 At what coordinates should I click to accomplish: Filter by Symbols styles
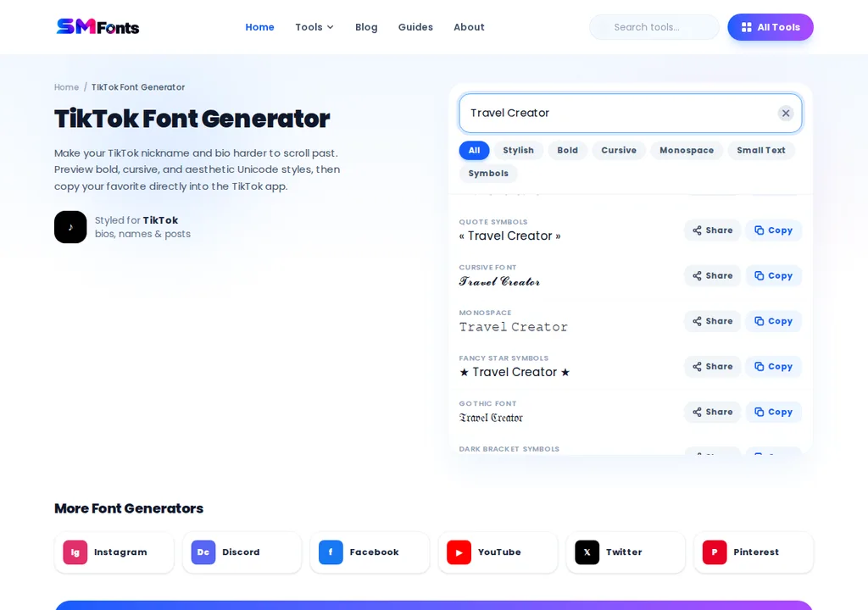[488, 174]
